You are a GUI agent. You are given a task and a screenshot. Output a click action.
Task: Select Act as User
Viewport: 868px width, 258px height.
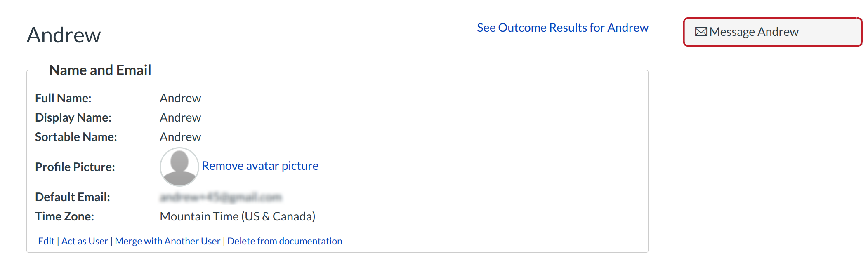click(85, 241)
